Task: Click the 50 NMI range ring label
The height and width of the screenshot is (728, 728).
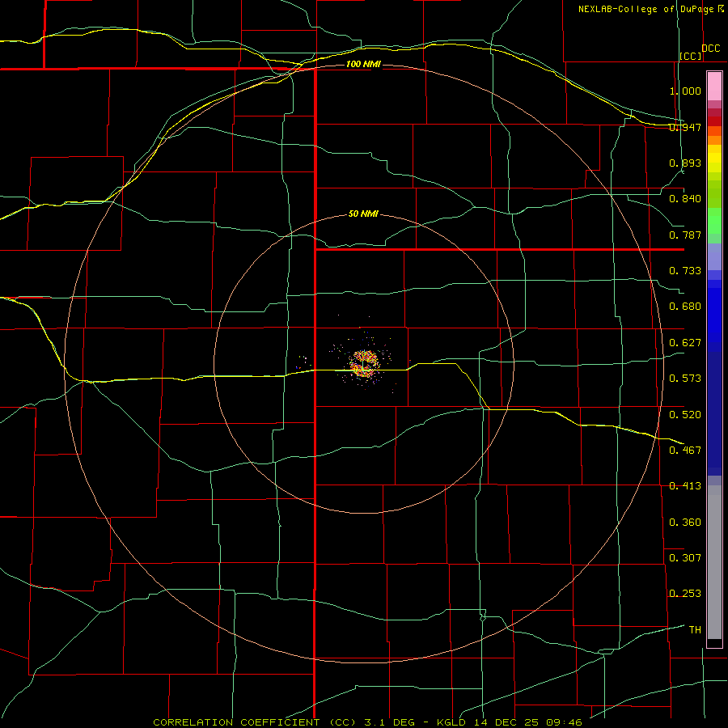Action: coord(363,214)
